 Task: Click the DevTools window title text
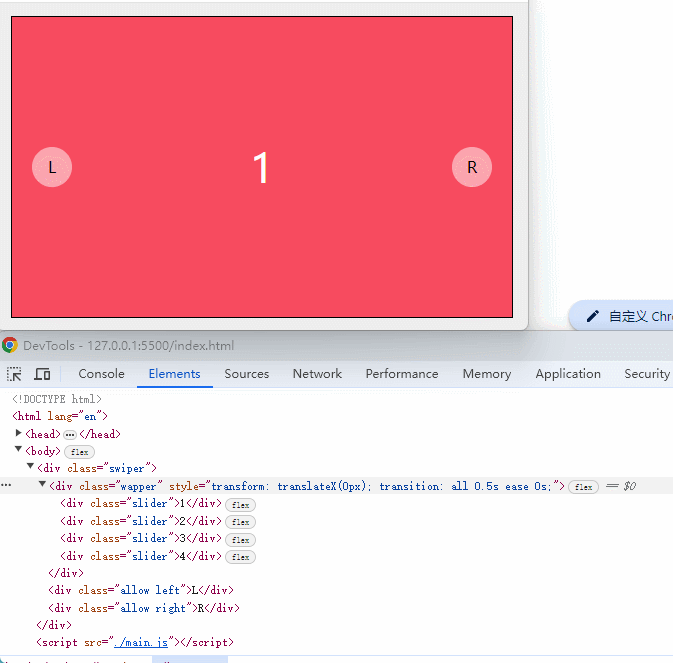tap(128, 345)
